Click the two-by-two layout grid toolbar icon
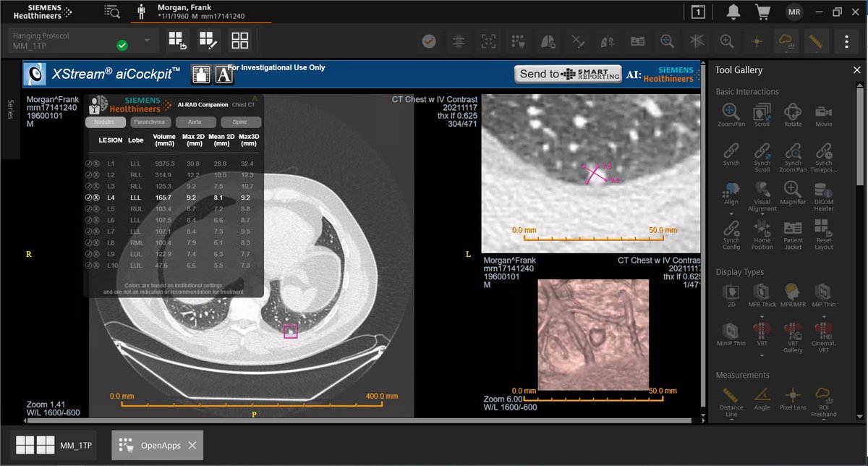Viewport: 868px width, 466px height. [240, 41]
